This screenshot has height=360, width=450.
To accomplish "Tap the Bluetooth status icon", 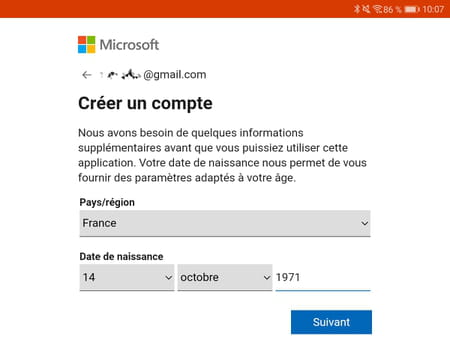I will click(x=357, y=9).
